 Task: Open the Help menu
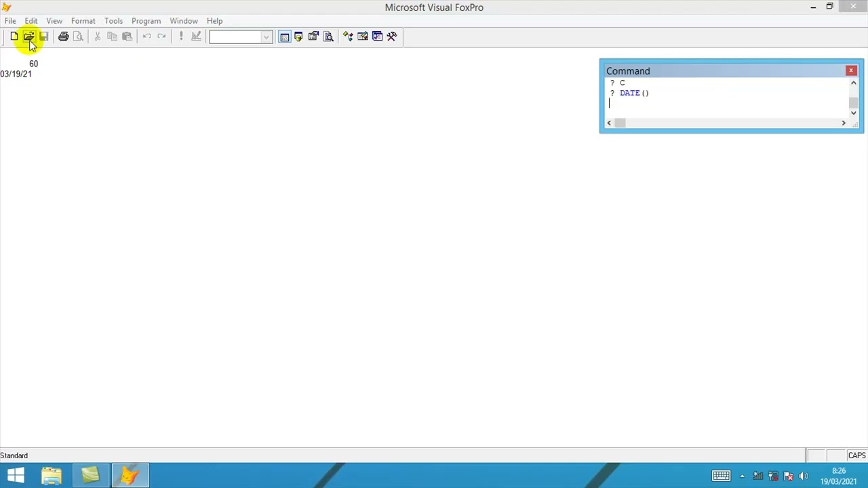pyautogui.click(x=214, y=21)
